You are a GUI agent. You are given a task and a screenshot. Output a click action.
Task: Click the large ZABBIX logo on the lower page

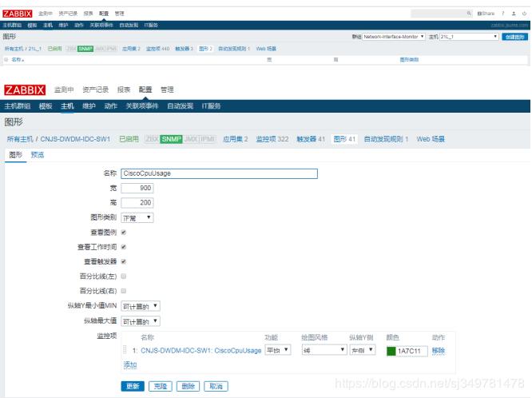(25, 90)
